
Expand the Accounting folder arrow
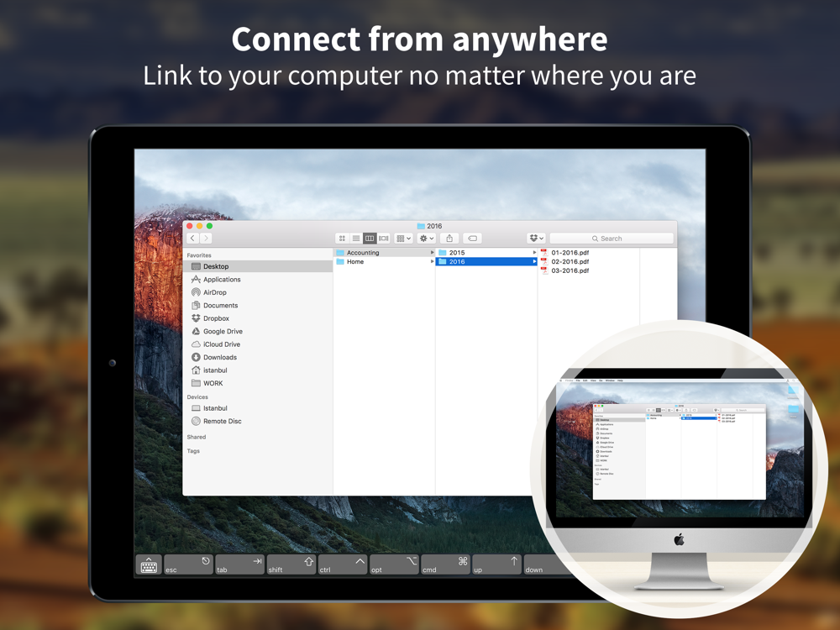[432, 252]
